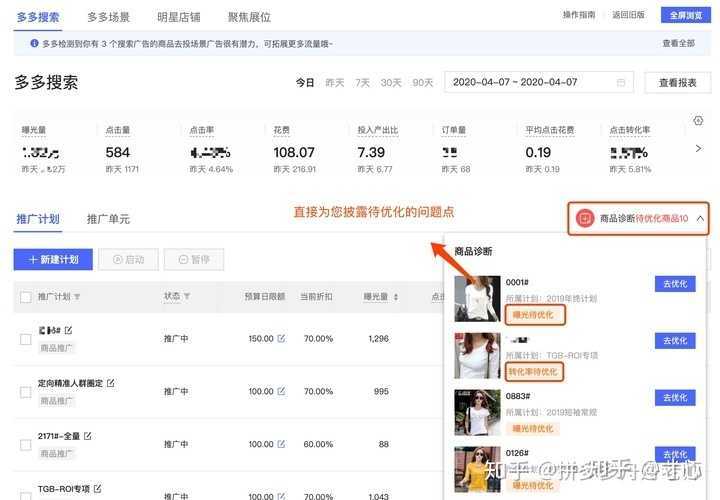Select all plans with header checkbox
Image resolution: width=720 pixels, height=500 pixels.
pos(26,297)
